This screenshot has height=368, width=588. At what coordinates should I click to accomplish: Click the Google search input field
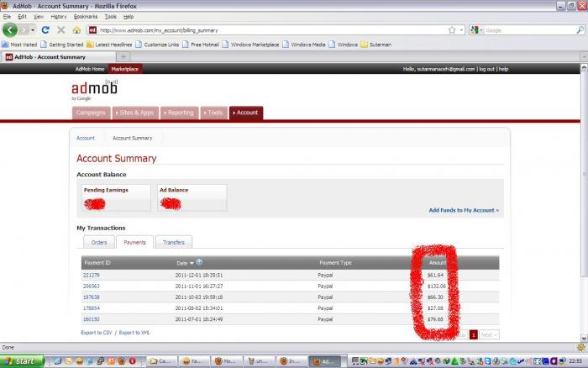tap(530, 30)
